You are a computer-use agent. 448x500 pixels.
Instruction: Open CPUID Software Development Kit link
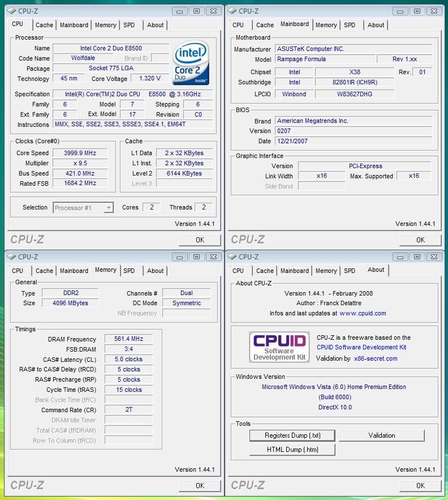click(x=361, y=347)
